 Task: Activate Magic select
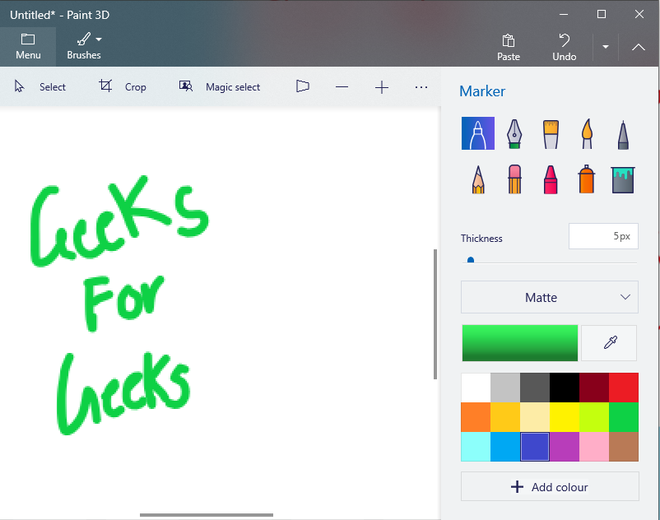(219, 87)
